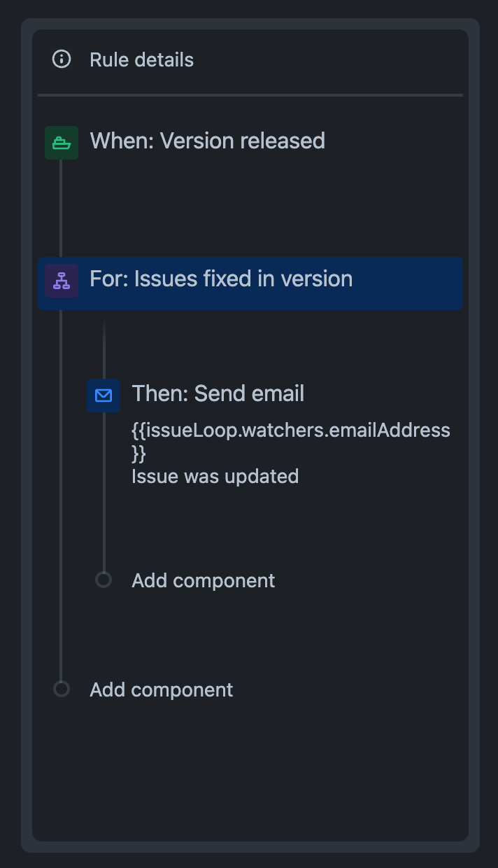The height and width of the screenshot is (868, 498).
Task: Select the Then: Send email action
Action: pos(218,393)
